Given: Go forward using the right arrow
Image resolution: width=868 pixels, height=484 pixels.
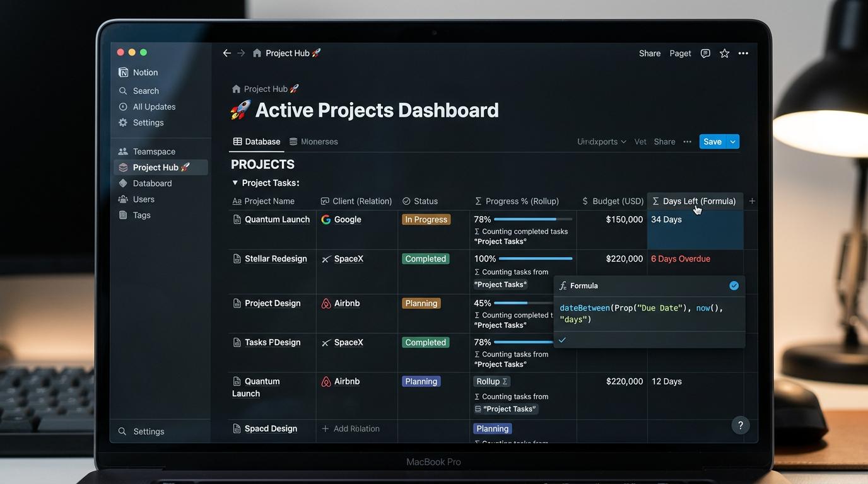Looking at the screenshot, I should (x=241, y=54).
